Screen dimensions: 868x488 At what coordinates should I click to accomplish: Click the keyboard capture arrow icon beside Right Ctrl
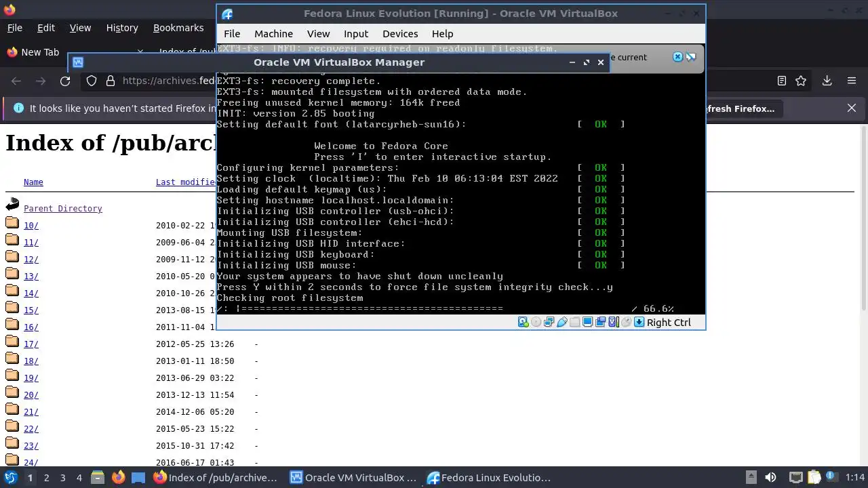click(x=639, y=322)
